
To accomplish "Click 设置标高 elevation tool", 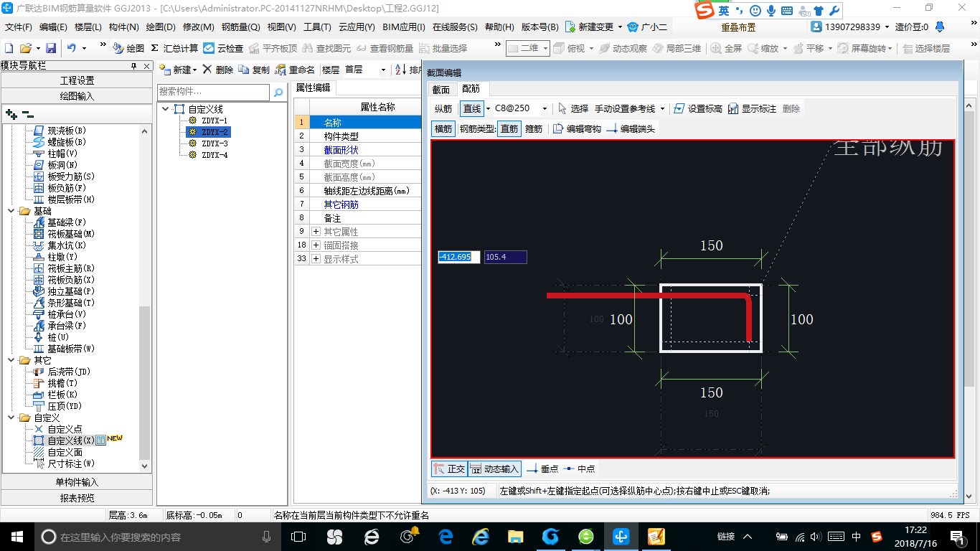I will (698, 108).
